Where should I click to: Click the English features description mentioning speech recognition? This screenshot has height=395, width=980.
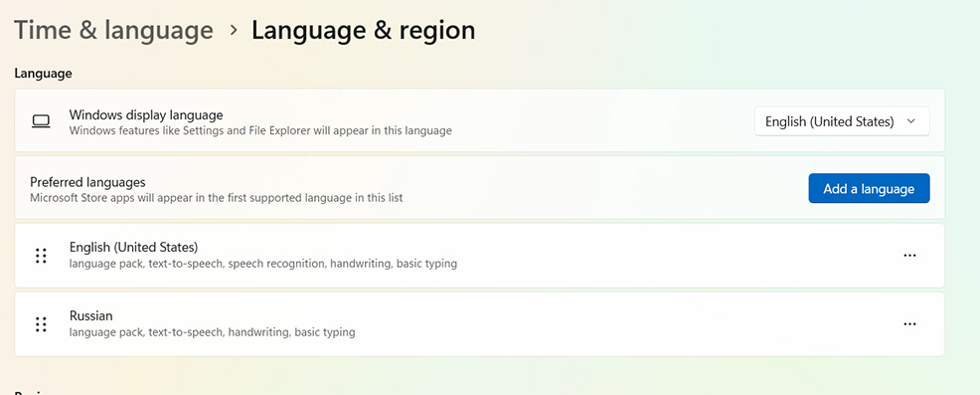point(263,264)
